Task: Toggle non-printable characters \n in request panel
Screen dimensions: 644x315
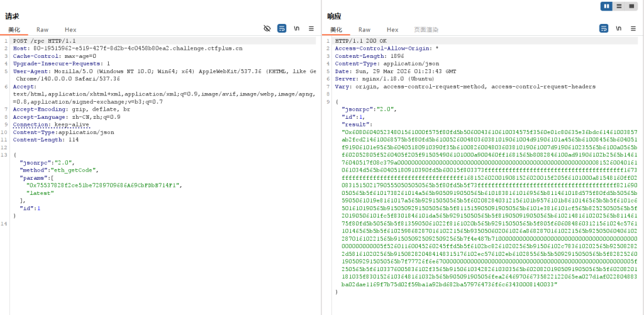Action: 297,29
